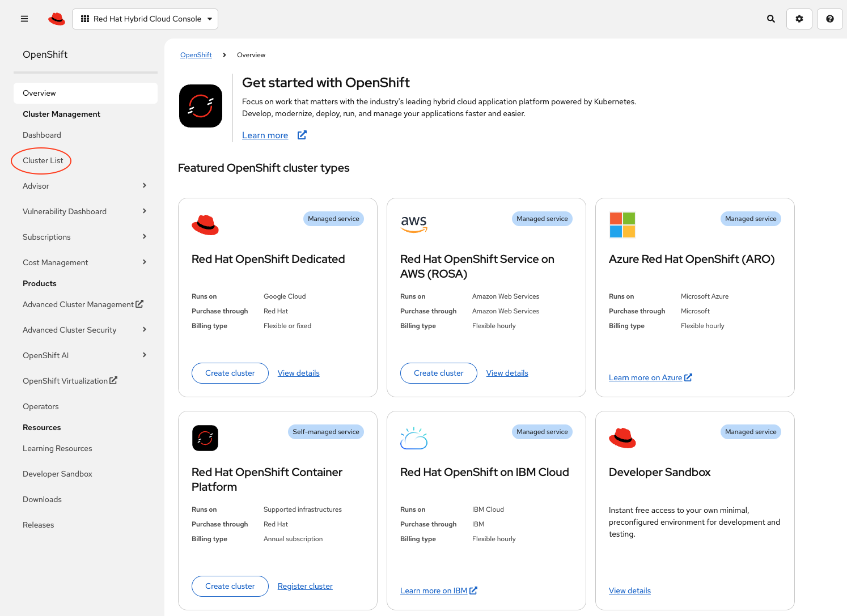The height and width of the screenshot is (616, 847).
Task: Open the hamburger navigation menu
Action: (24, 19)
